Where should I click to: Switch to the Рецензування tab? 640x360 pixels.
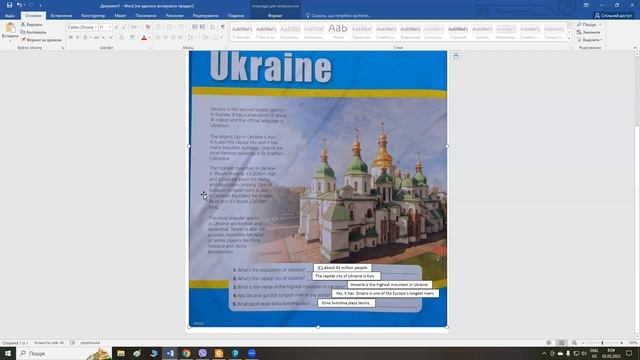(x=205, y=16)
